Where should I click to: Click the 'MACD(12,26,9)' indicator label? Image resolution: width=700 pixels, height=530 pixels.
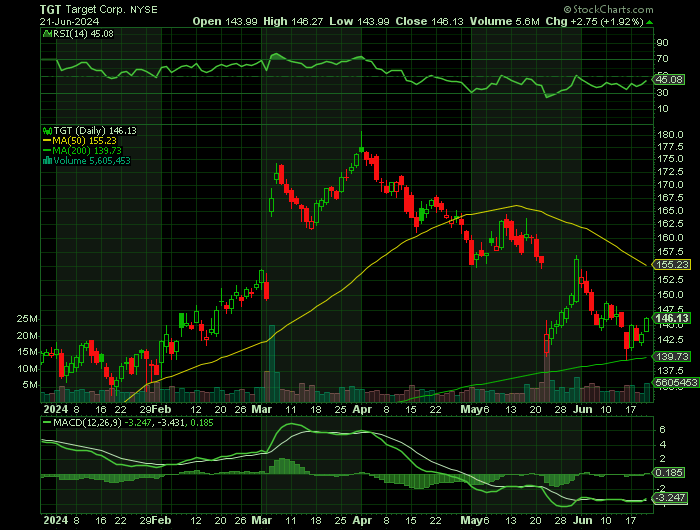click(x=87, y=422)
